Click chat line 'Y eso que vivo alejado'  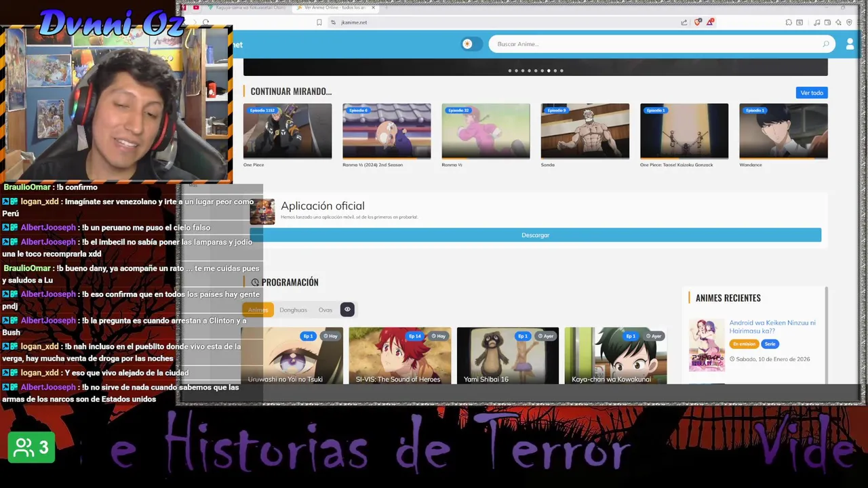coord(126,373)
